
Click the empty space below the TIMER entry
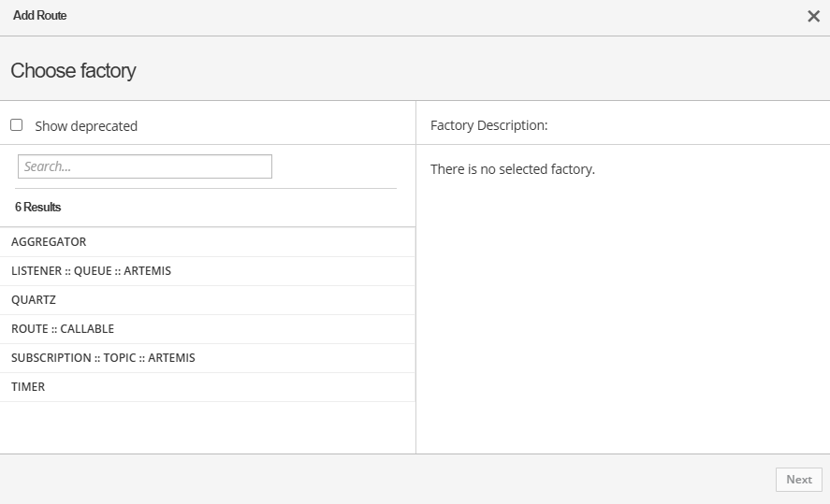[206, 427]
